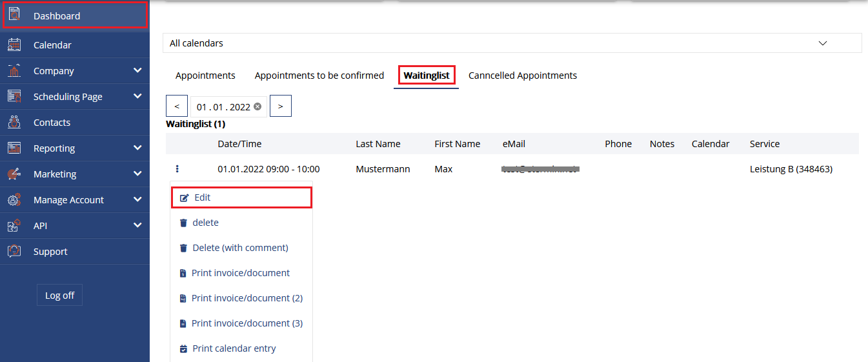868x362 pixels.
Task: Expand the Manage Account chevron
Action: pos(137,199)
